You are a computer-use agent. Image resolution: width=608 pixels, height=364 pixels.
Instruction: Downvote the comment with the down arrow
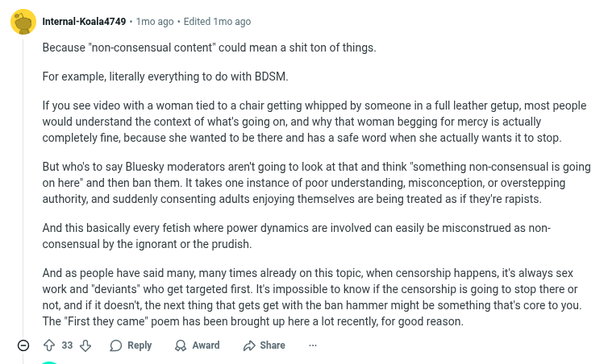coord(85,345)
